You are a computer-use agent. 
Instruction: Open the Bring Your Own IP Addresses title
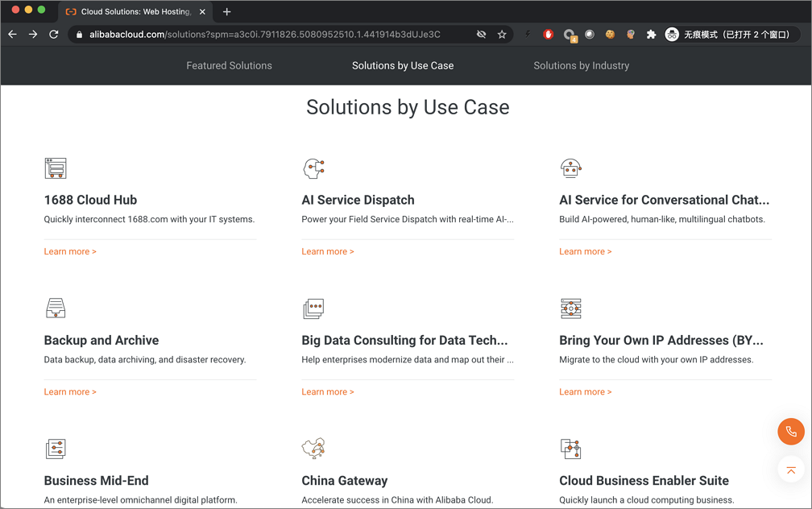(661, 340)
